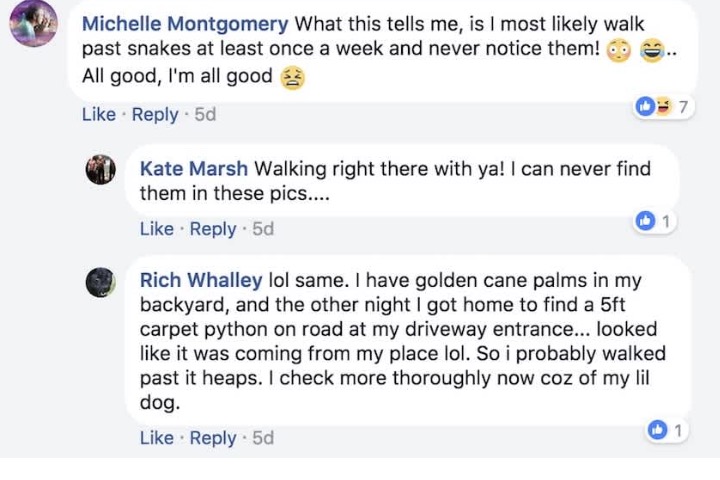This screenshot has height=480, width=720.
Task: Reply to Michelle Montgomery's comment
Action: [155, 114]
